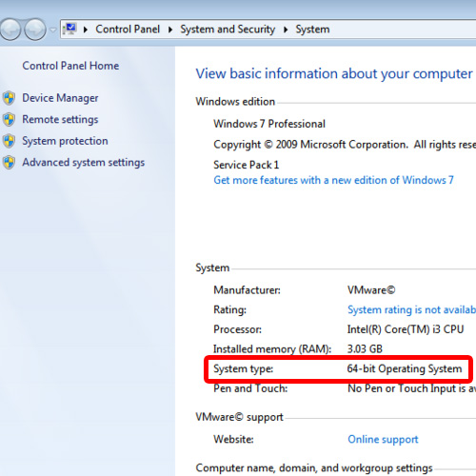
Task: Click the 64-bit Operating System value
Action: pyautogui.click(x=405, y=369)
